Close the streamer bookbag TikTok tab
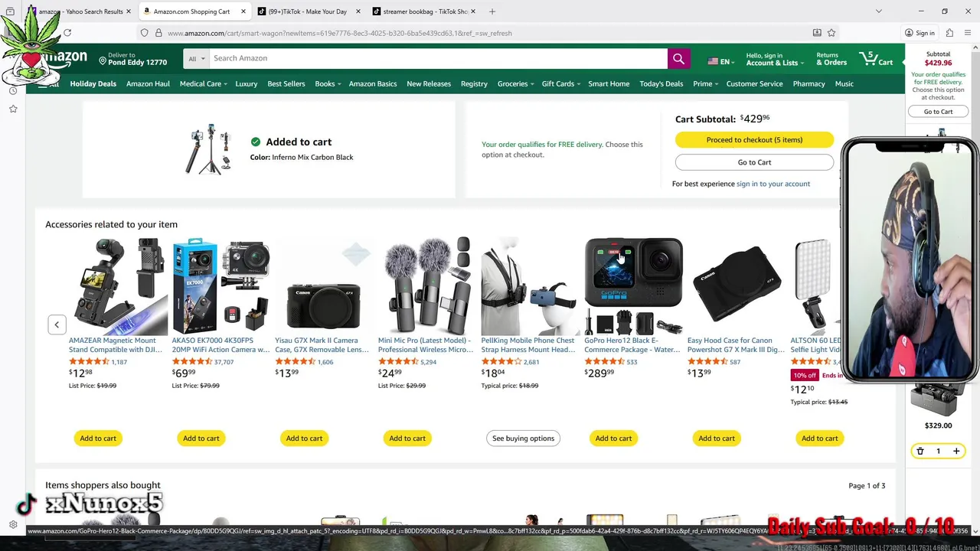980x551 pixels. pyautogui.click(x=473, y=11)
